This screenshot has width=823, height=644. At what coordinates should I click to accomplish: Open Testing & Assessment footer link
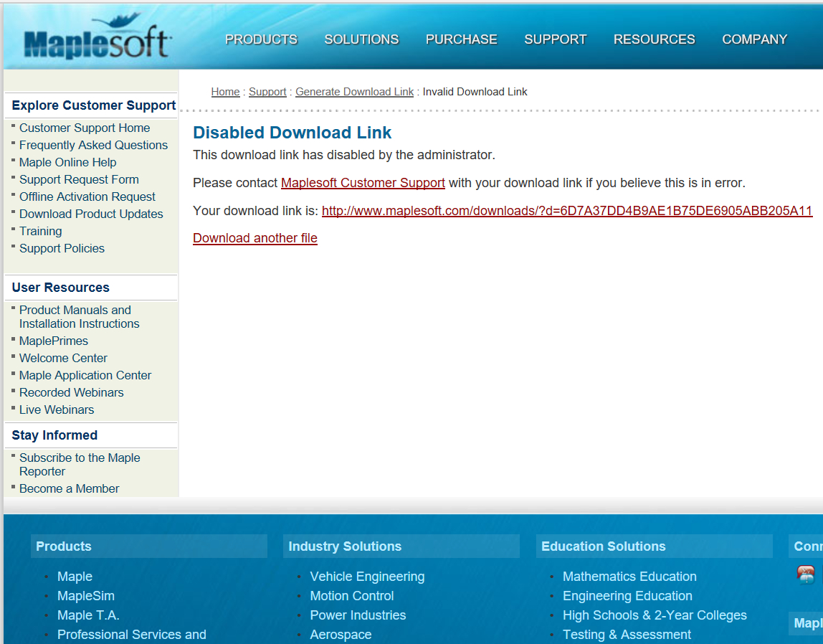[x=627, y=635]
